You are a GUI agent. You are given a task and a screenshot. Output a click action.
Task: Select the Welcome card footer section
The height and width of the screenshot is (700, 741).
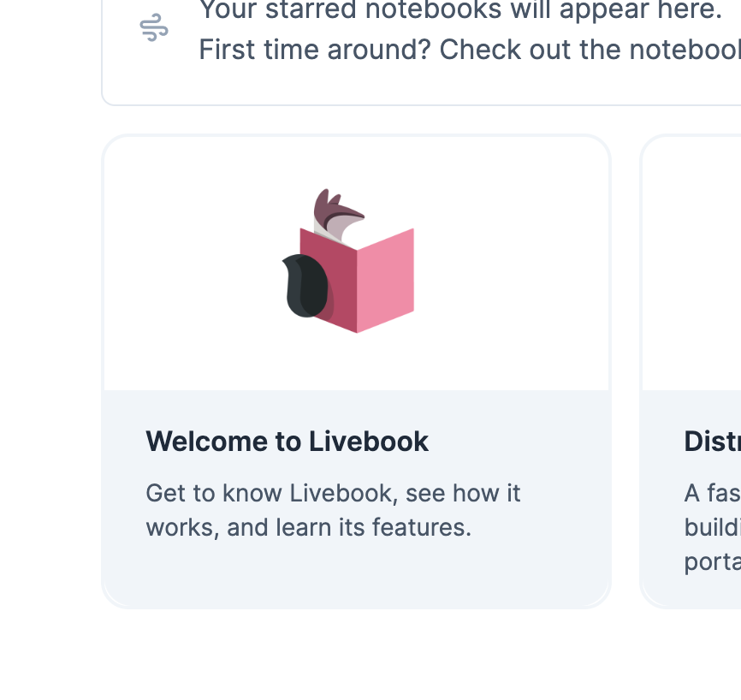[356, 496]
